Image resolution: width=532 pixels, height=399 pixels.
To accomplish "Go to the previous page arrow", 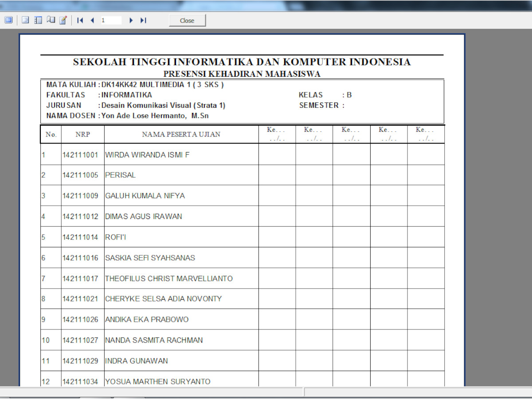I will [92, 20].
